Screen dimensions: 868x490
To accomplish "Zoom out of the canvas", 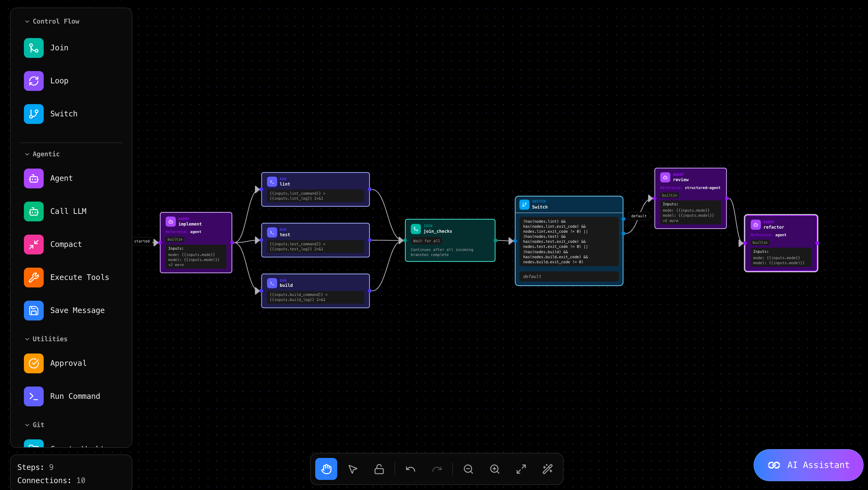I will click(468, 469).
